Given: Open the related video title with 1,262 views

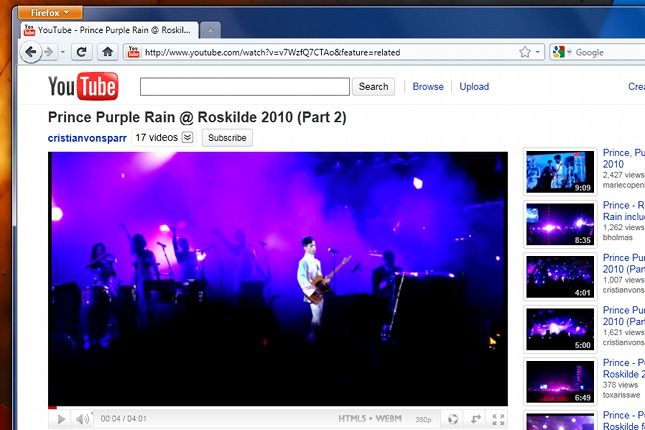Looking at the screenshot, I should point(624,211).
